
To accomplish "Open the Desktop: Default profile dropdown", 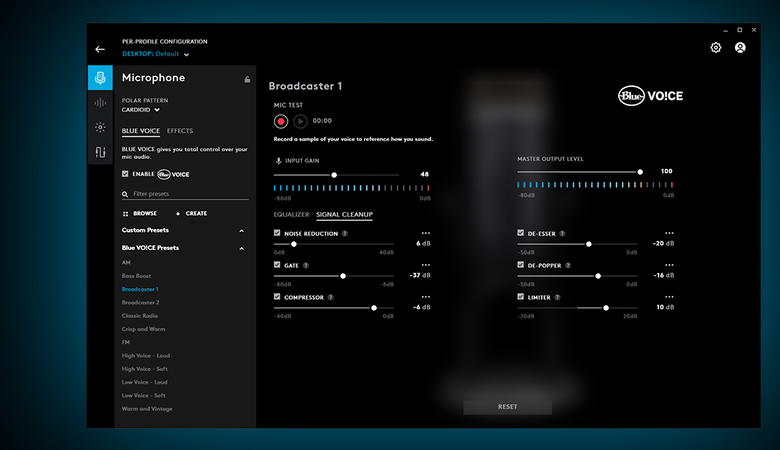I will point(156,54).
